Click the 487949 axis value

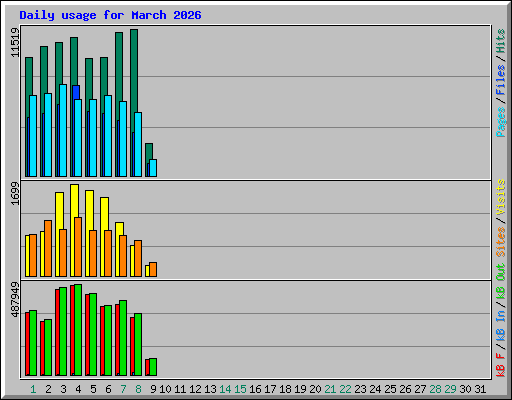tap(15, 300)
